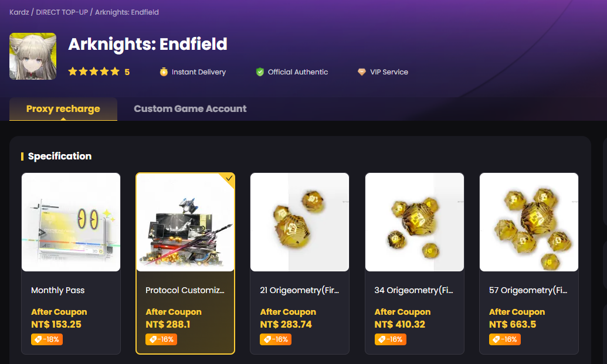
Task: Open the DIRECT TOP-UP breadcrumb link
Action: [62, 12]
